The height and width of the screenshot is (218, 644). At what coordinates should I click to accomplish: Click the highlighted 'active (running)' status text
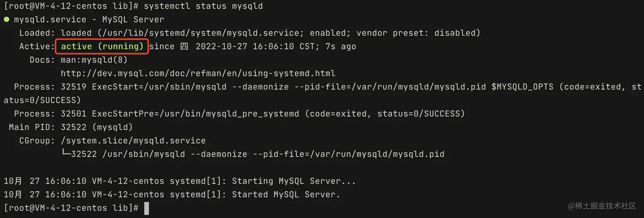click(x=102, y=46)
